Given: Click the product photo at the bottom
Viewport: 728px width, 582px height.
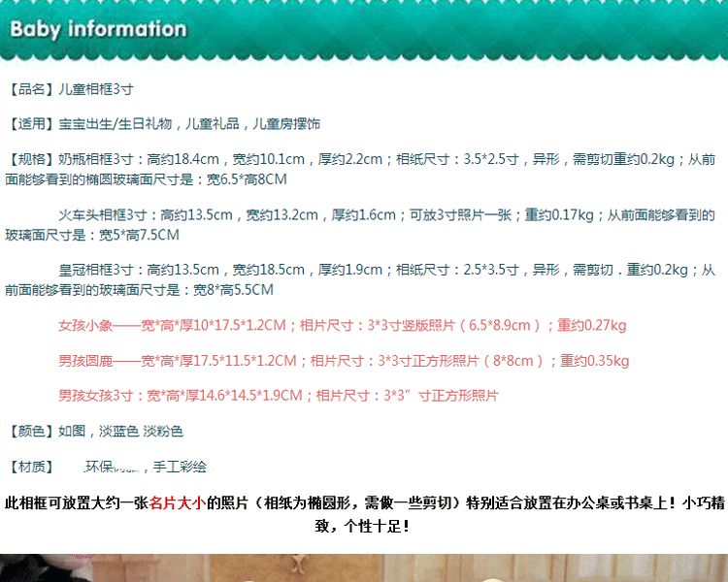Looking at the screenshot, I should pyautogui.click(x=364, y=567).
